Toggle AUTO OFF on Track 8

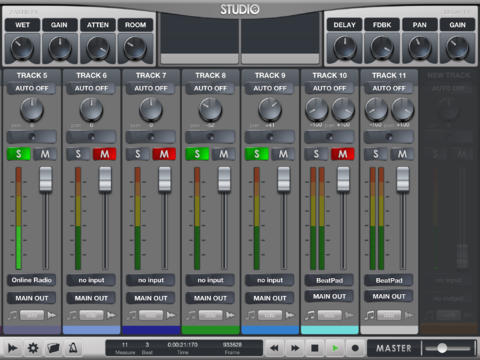(210, 88)
